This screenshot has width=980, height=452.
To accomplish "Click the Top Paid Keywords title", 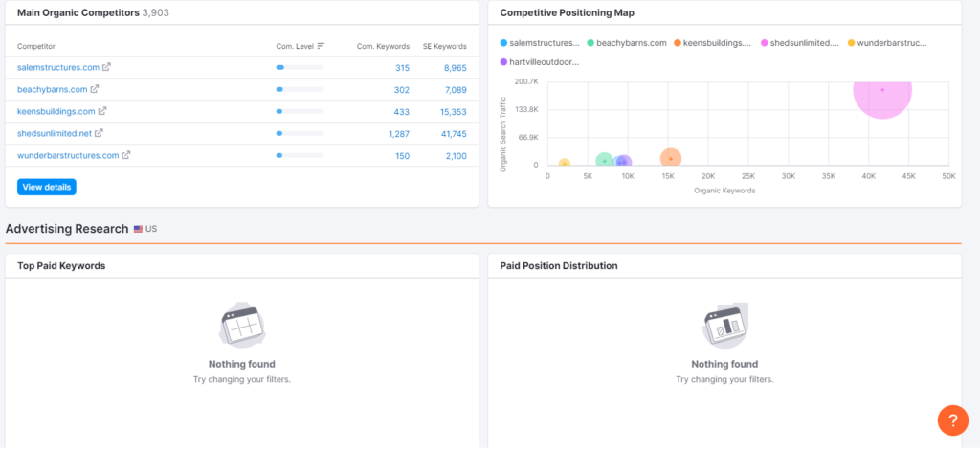I will pos(61,265).
